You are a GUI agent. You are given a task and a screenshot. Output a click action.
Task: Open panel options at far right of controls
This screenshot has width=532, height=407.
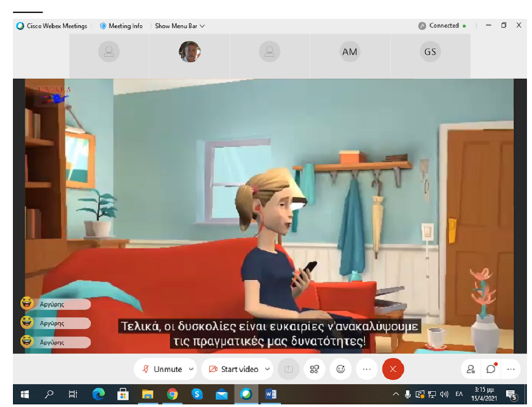tap(511, 369)
